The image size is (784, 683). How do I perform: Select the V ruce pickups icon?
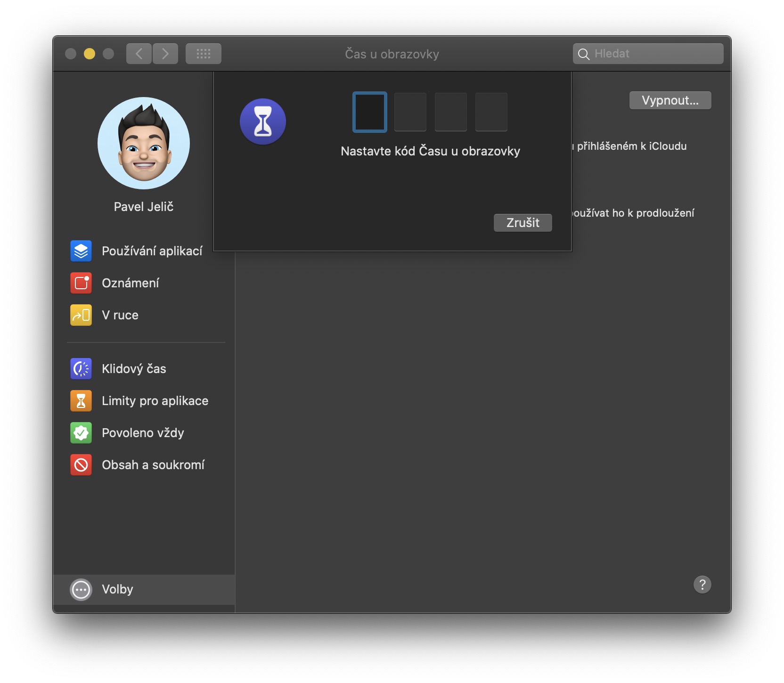pyautogui.click(x=81, y=315)
